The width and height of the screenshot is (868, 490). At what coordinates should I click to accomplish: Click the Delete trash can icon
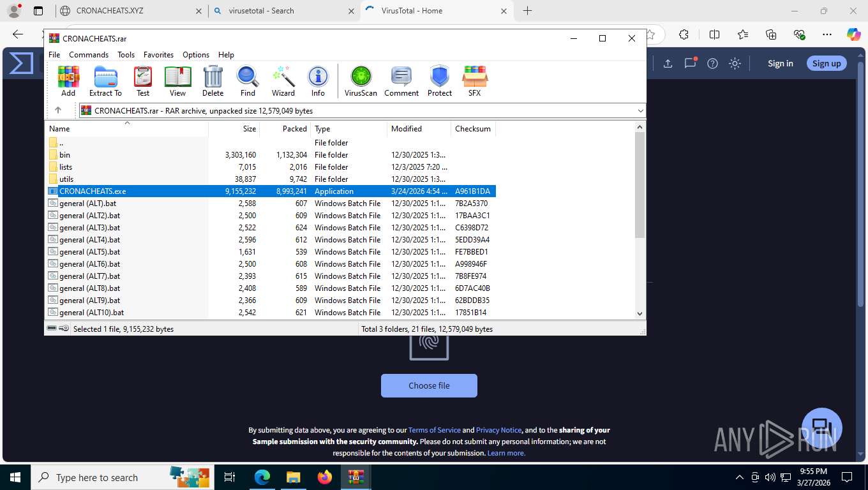click(213, 81)
